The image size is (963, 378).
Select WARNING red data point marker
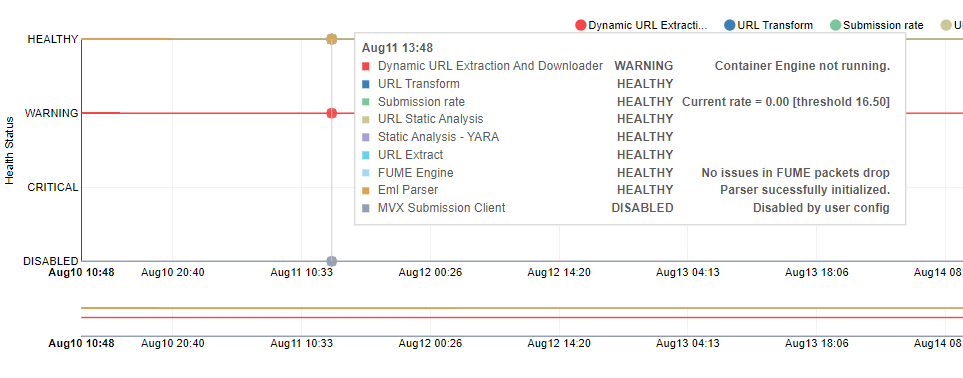point(332,113)
